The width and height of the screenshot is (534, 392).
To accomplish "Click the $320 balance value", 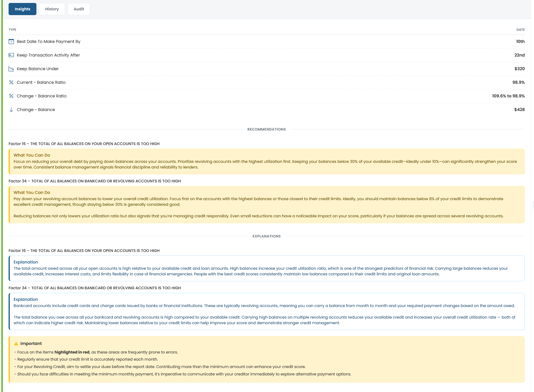I will click(x=520, y=69).
